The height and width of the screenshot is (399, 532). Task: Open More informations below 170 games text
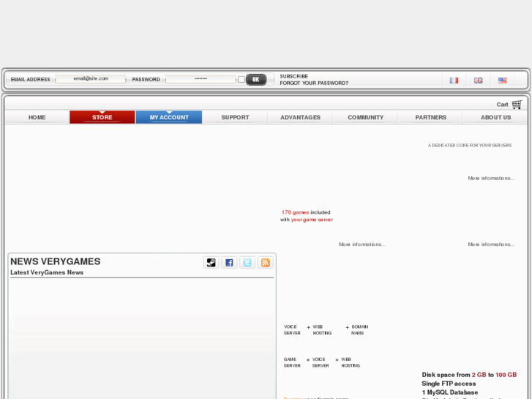pyautogui.click(x=362, y=245)
